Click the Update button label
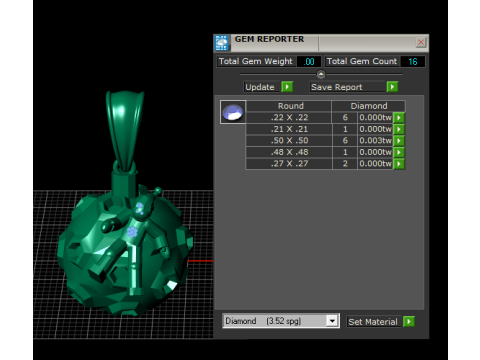The height and width of the screenshot is (360, 480). pyautogui.click(x=260, y=87)
